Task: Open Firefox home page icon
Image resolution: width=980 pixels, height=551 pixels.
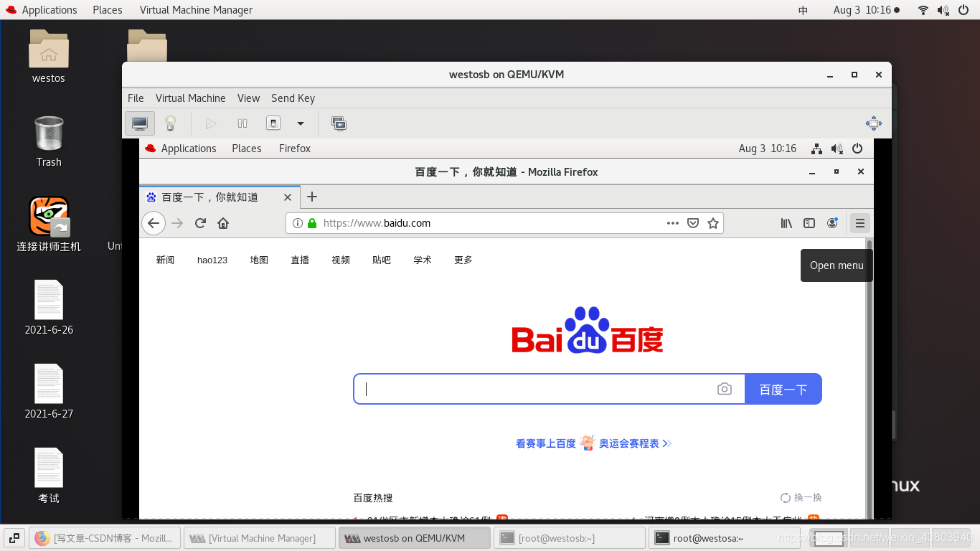Action: (223, 223)
